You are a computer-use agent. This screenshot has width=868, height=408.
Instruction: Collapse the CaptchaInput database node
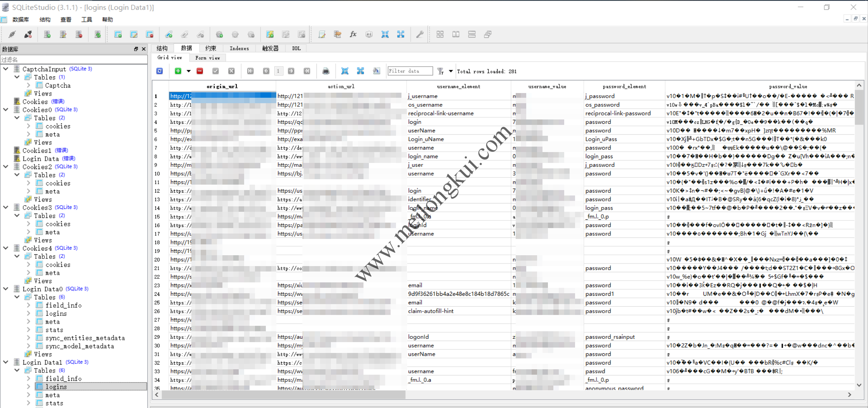[6, 69]
